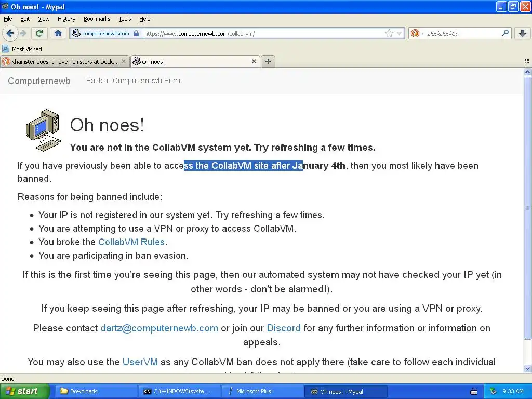532x399 pixels.
Task: Switch to the xhamster DuckDuckGo tab
Action: [64, 61]
